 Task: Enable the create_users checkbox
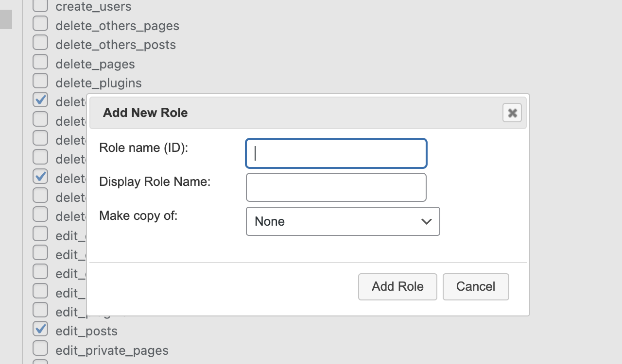click(40, 6)
